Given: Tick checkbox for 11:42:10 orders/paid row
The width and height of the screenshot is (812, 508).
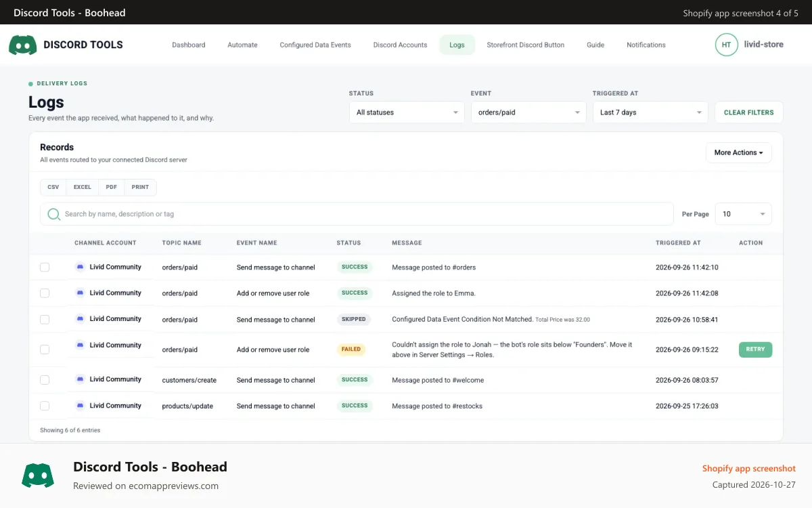Looking at the screenshot, I should (x=45, y=268).
